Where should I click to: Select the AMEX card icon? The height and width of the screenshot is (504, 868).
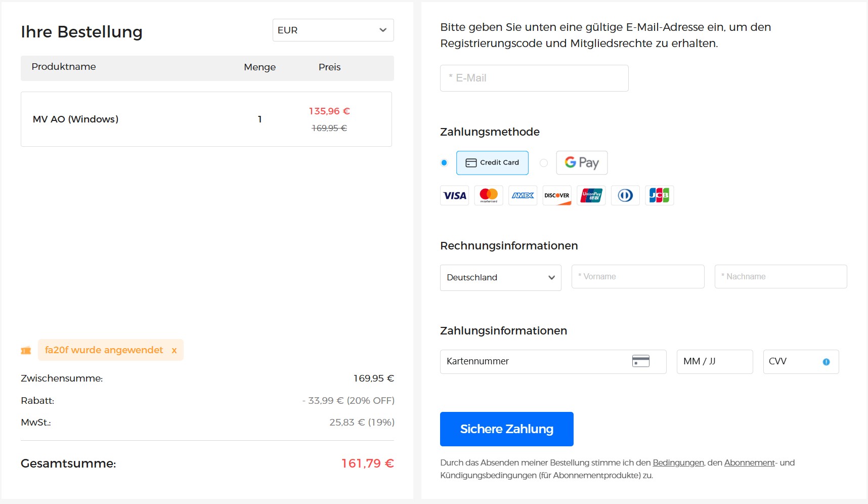(523, 195)
